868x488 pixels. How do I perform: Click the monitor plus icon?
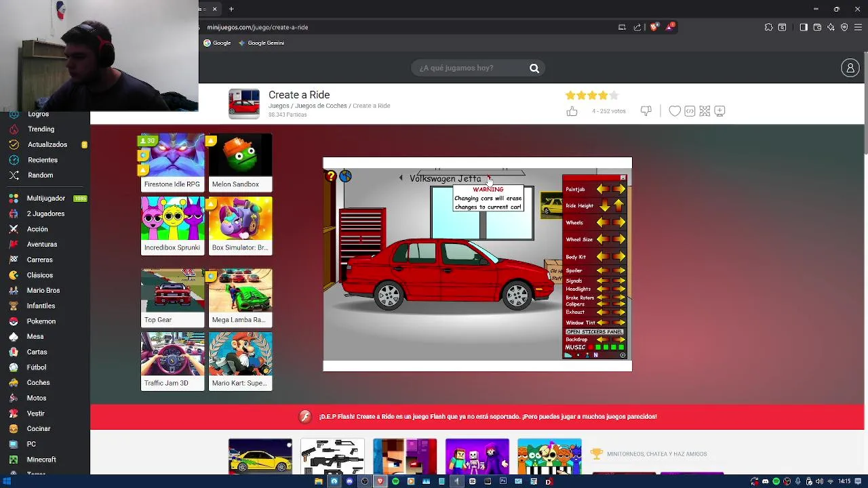pyautogui.click(x=719, y=111)
